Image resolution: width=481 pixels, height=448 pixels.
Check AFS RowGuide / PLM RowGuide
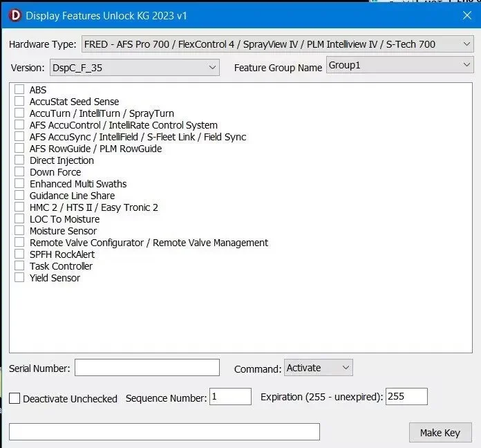[19, 148]
